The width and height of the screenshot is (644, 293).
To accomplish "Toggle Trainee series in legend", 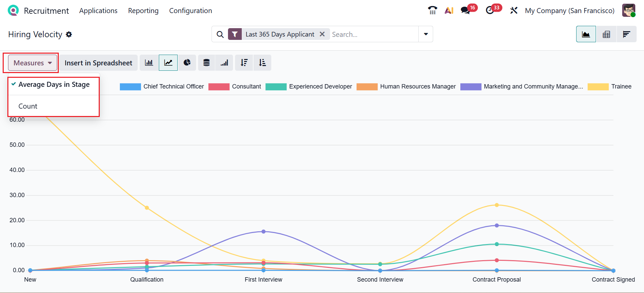I will pyautogui.click(x=621, y=86).
